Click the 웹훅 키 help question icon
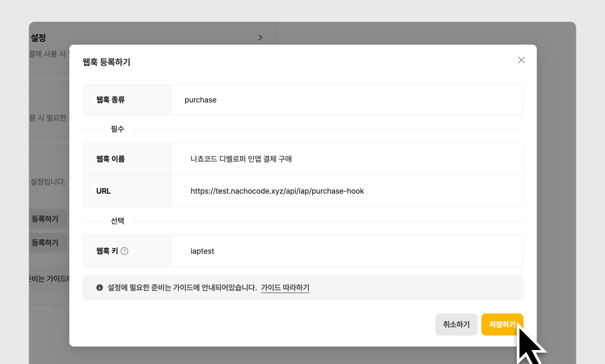This screenshot has height=364, width=605. [x=124, y=251]
